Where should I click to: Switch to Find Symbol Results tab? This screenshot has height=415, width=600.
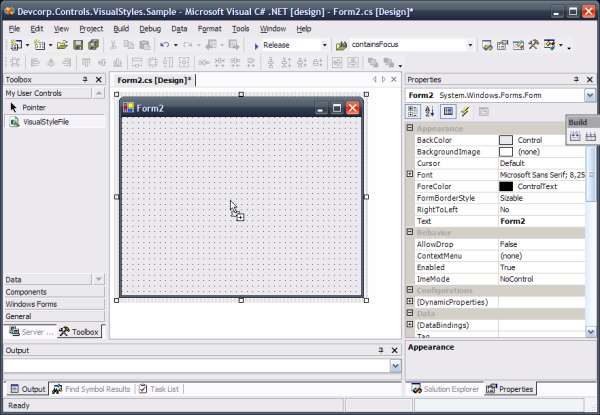[92, 389]
